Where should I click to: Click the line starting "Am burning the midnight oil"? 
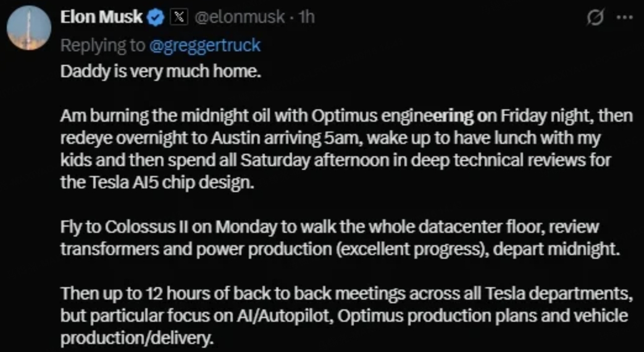coord(346,117)
